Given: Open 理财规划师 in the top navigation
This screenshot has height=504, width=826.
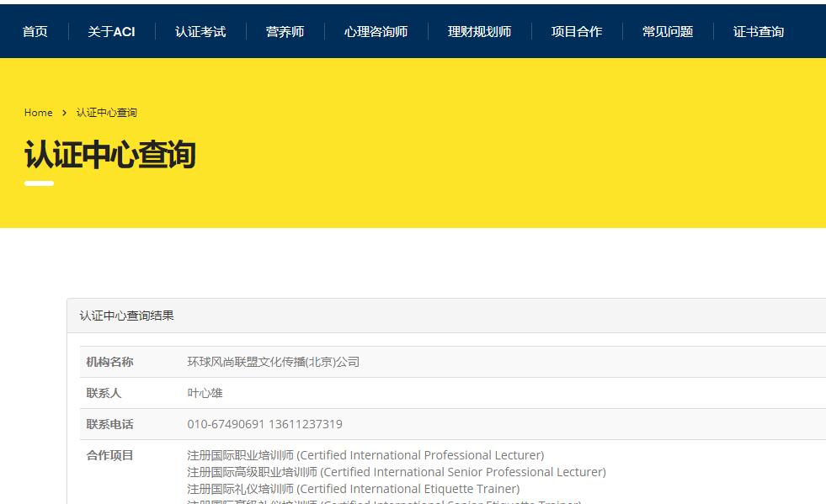Looking at the screenshot, I should [479, 32].
